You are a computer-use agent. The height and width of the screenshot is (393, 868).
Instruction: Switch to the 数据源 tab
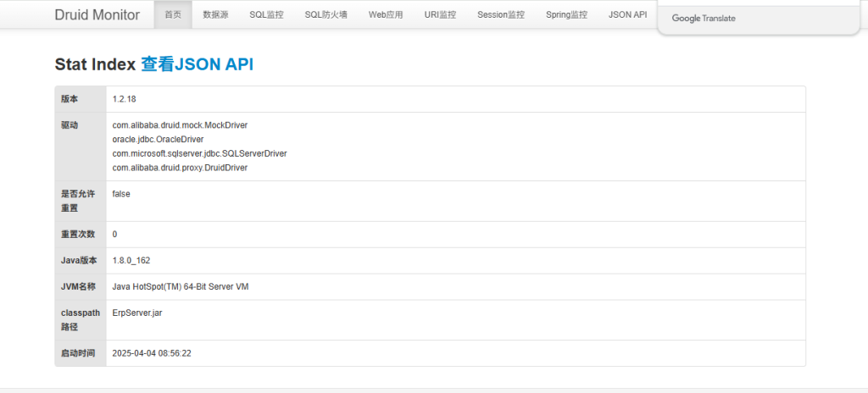[x=215, y=15]
